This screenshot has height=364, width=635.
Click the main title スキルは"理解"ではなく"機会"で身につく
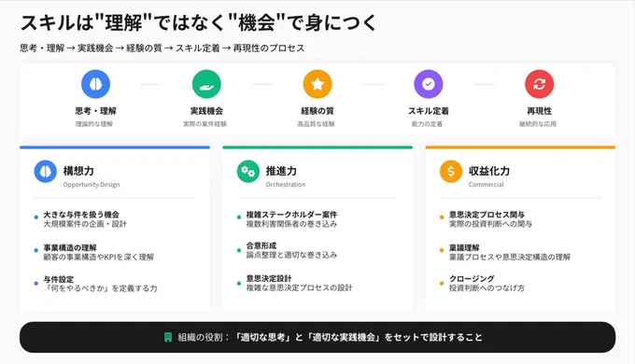click(198, 22)
